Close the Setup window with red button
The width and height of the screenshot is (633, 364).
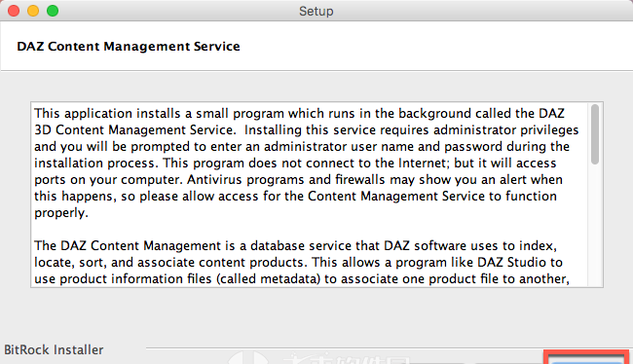pos(14,11)
